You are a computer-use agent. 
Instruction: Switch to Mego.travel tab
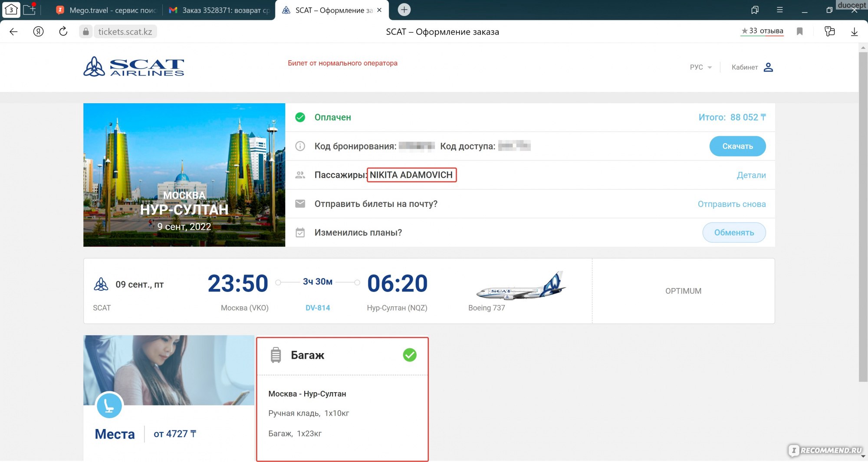pyautogui.click(x=107, y=10)
